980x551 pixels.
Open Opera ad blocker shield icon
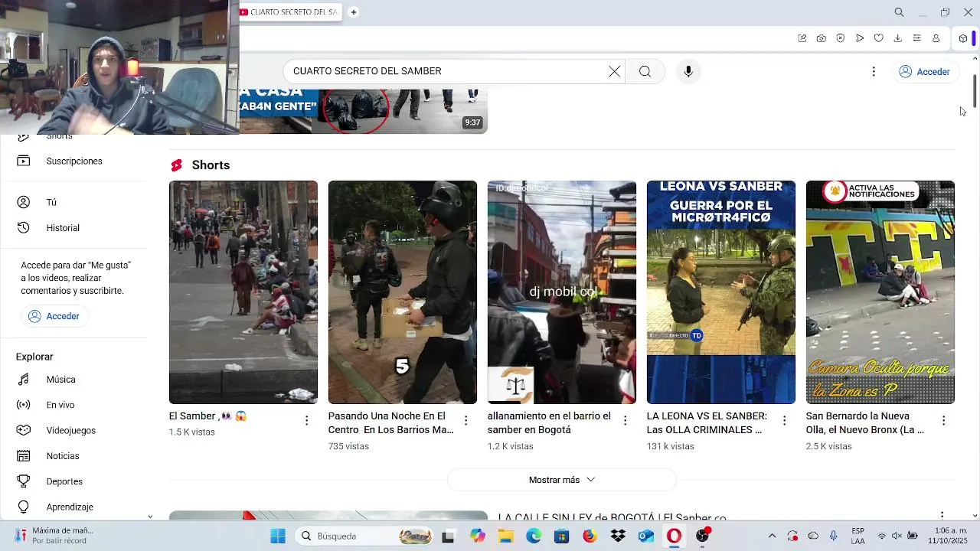[840, 38]
